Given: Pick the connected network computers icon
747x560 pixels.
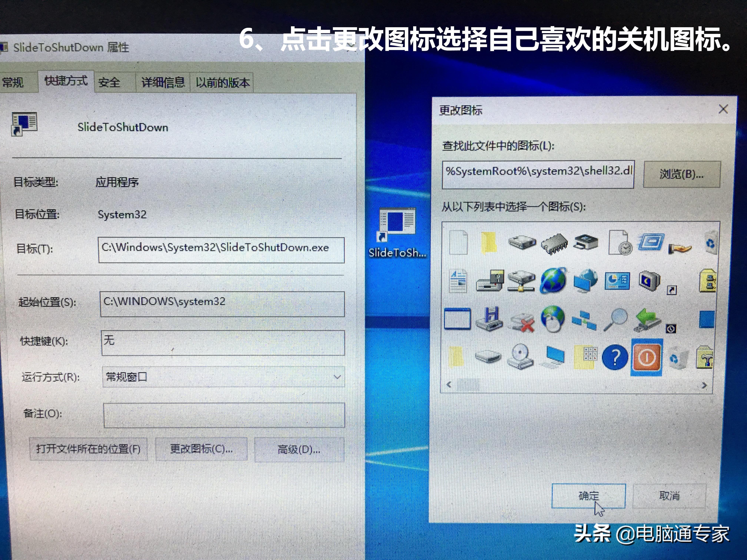Looking at the screenshot, I should tap(585, 321).
